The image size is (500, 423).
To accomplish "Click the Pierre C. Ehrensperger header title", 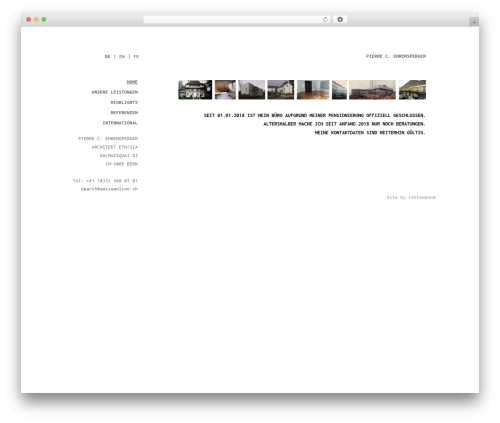I will (x=396, y=56).
